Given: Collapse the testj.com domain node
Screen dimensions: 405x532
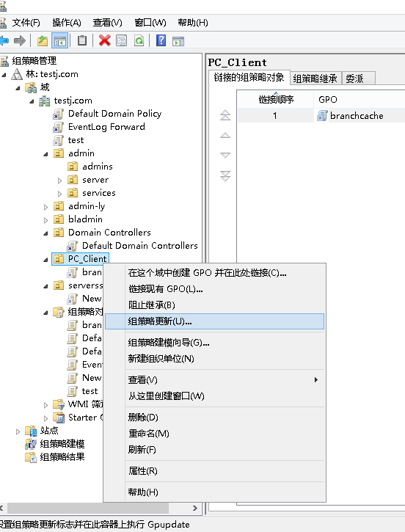Looking at the screenshot, I should [32, 101].
